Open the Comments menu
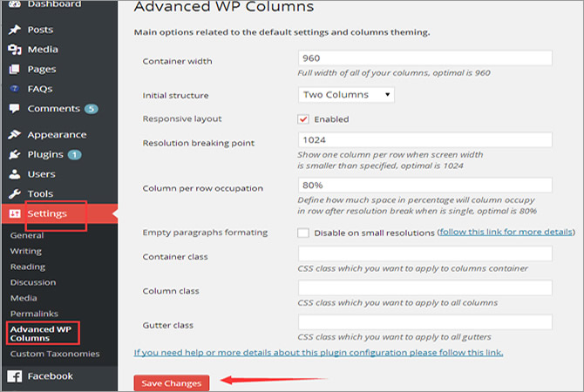Viewport: 584px width, 392px height. pyautogui.click(x=54, y=109)
